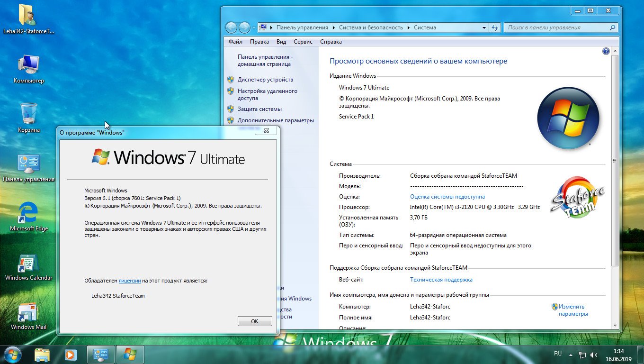The image size is (644, 364).
Task: Open the network status tray icon
Action: [583, 355]
